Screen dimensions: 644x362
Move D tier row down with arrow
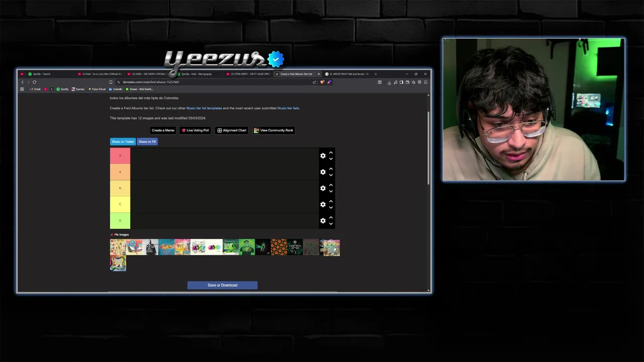click(x=331, y=224)
